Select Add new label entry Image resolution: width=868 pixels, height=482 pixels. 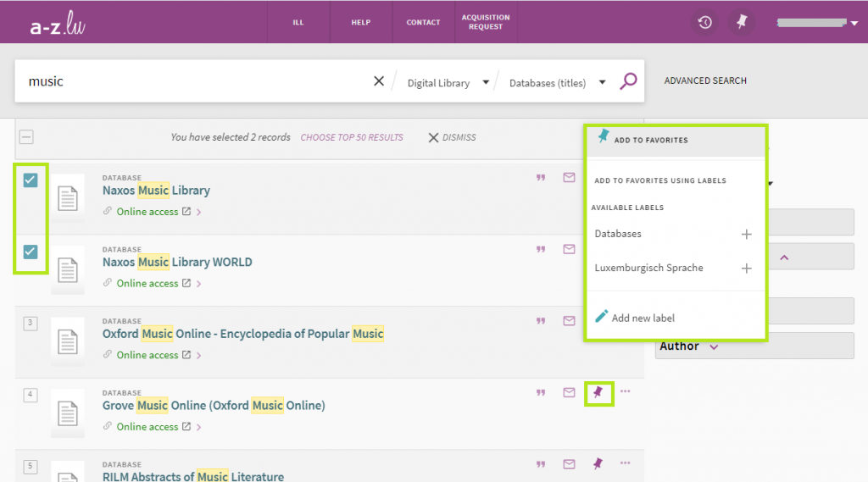(x=634, y=318)
